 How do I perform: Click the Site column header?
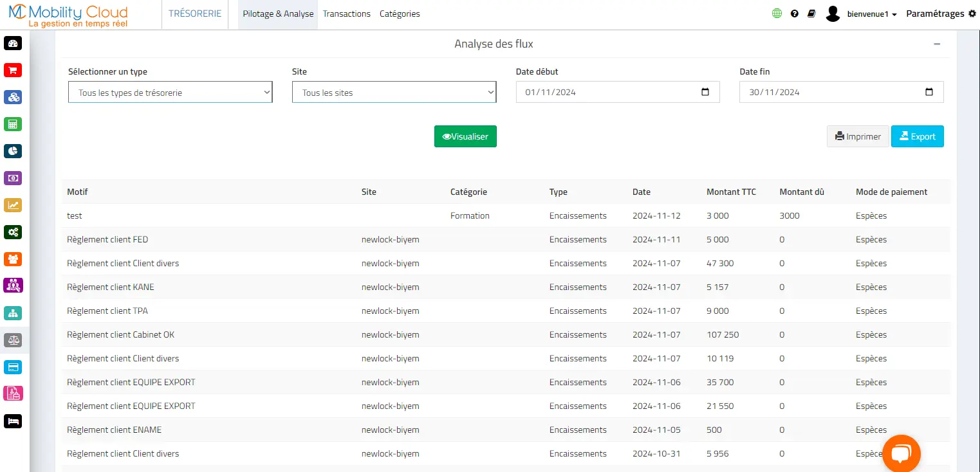click(369, 192)
